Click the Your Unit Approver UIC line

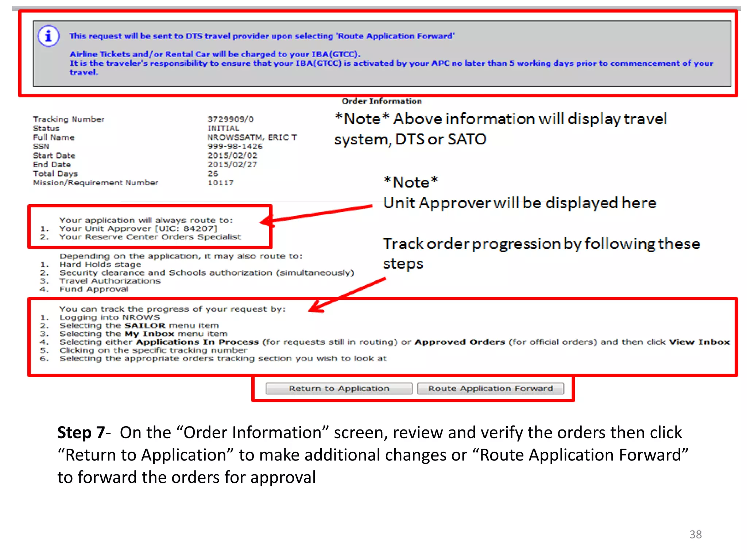point(138,229)
